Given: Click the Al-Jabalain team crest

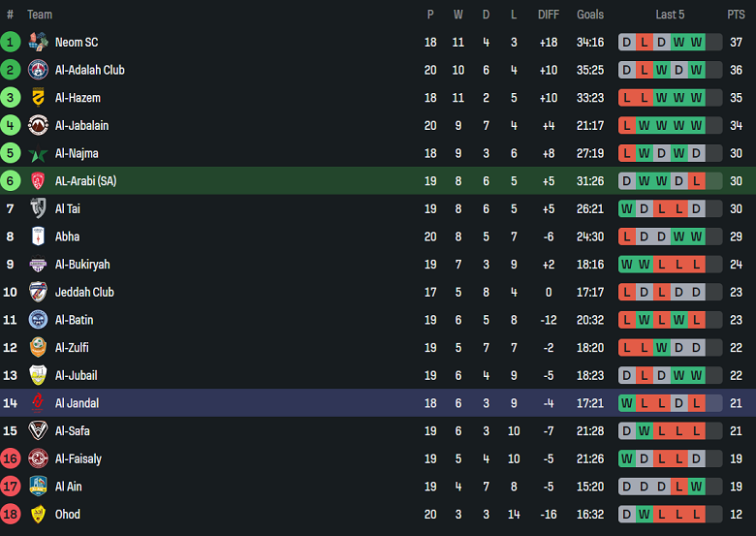Looking at the screenshot, I should [38, 125].
